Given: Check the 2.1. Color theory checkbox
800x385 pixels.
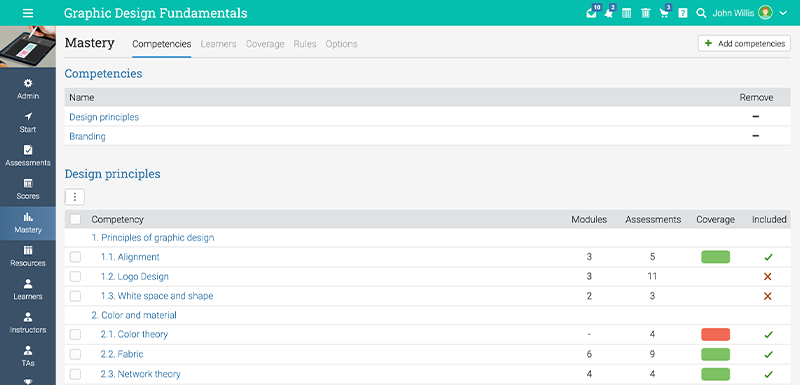Looking at the screenshot, I should click(76, 335).
